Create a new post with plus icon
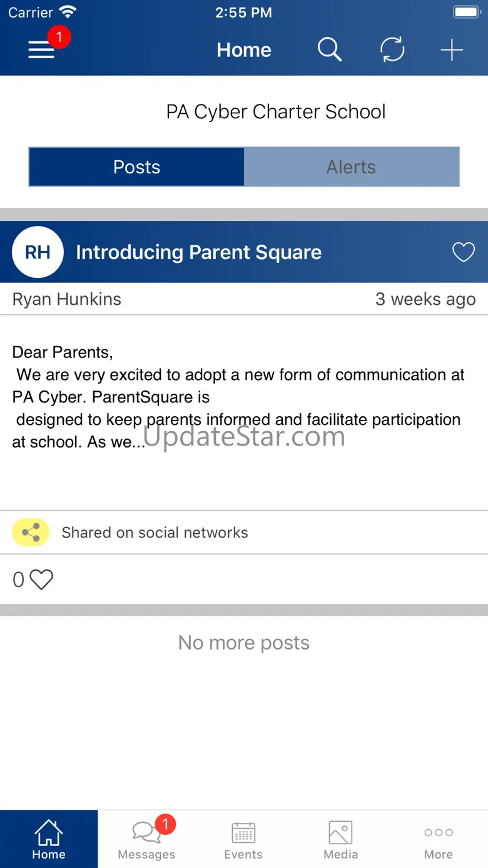Image resolution: width=488 pixels, height=868 pixels. click(x=451, y=50)
